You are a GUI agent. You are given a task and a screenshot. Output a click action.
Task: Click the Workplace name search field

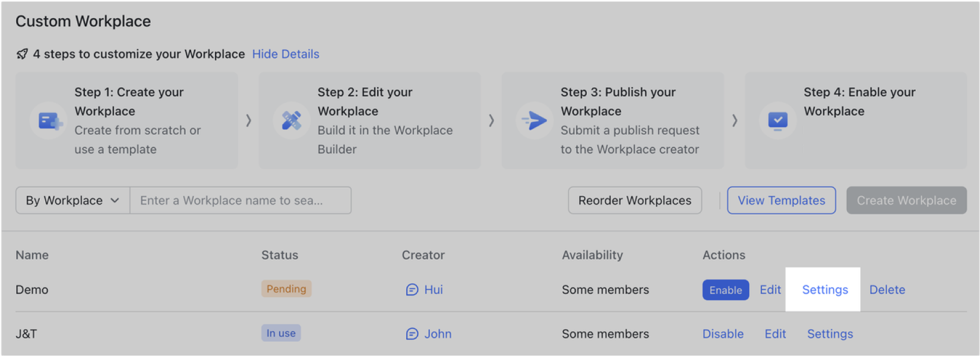pos(241,200)
